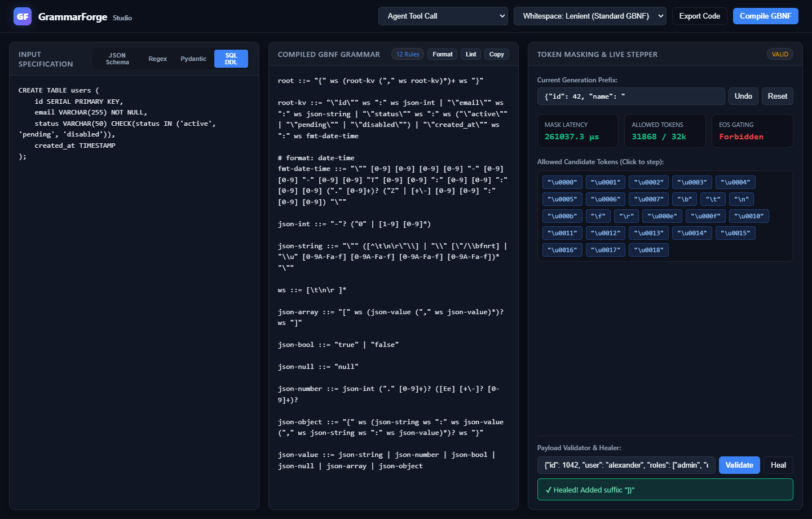Choose the "\u0010" candidate token
Viewport: 812px width, 519px height.
point(749,216)
